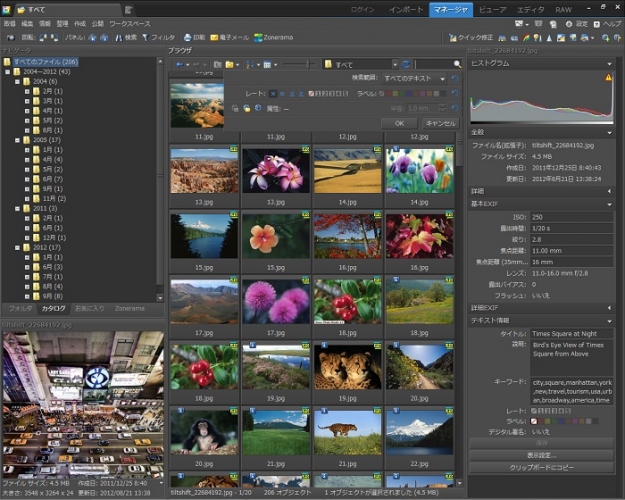625x500 pixels.
Task: Collapse the テキスト情報 section
Action: (x=609, y=321)
